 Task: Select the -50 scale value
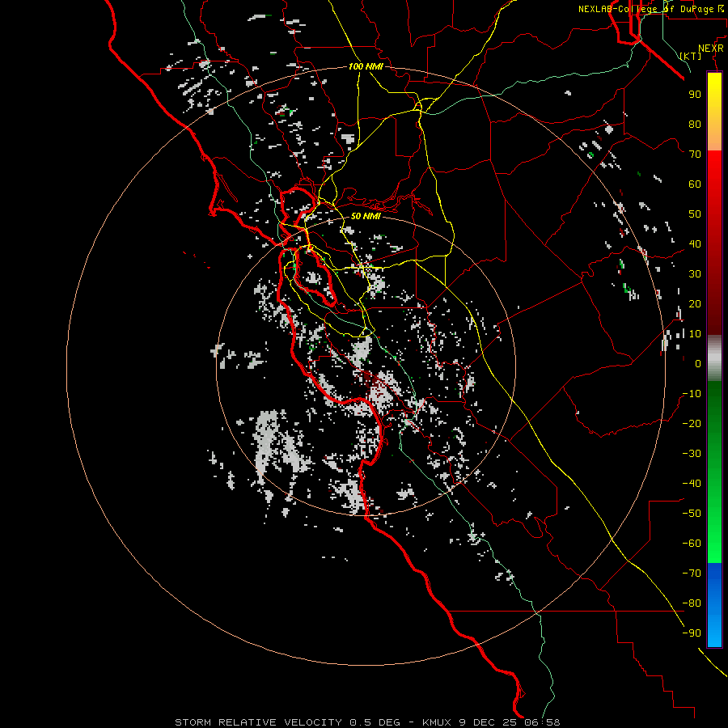coord(692,514)
